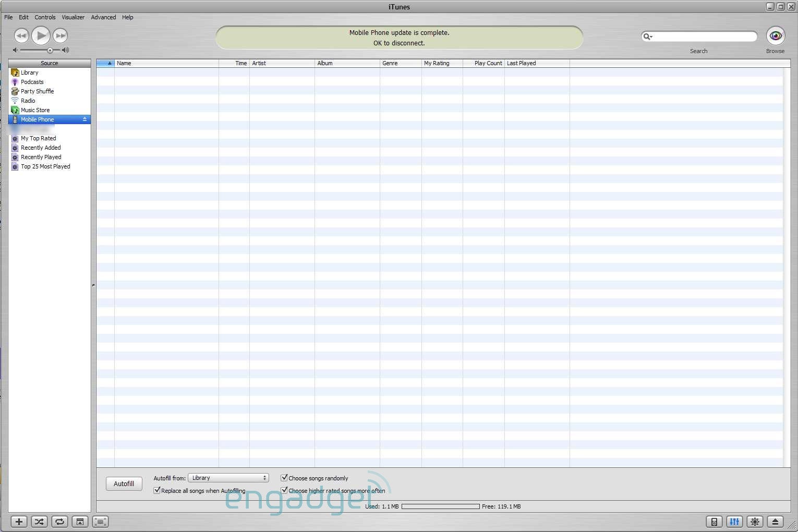Toggle Choose higher rated songs more often
798x532 pixels.
[x=284, y=490]
